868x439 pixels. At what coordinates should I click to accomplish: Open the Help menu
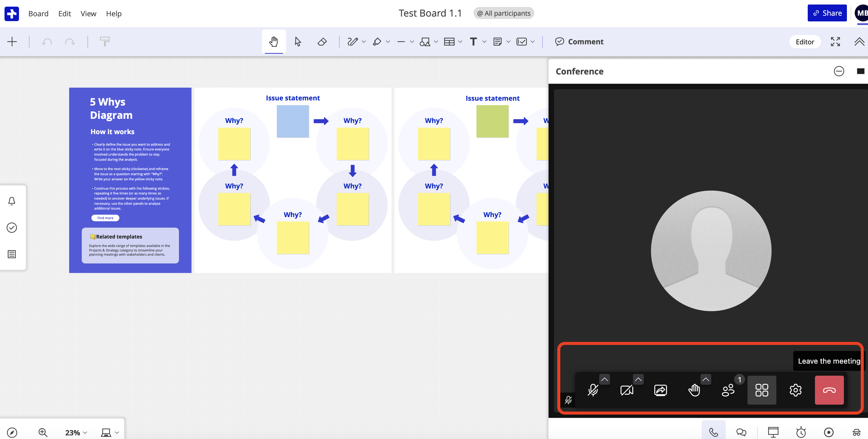[x=114, y=14]
